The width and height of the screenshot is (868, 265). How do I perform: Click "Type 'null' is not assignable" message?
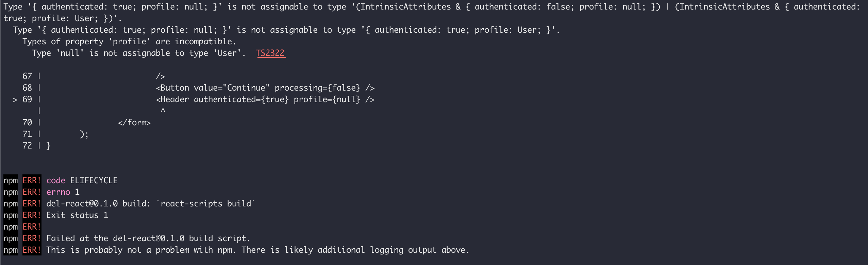pos(139,53)
